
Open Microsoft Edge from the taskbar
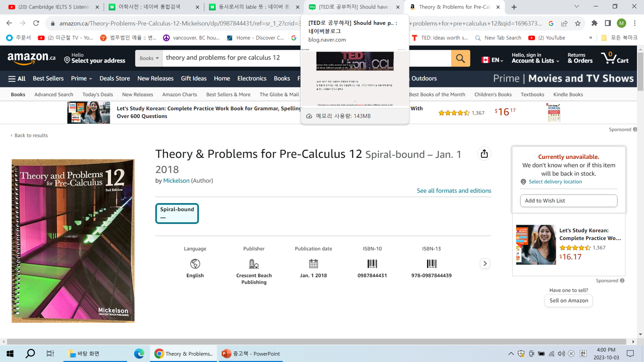click(139, 353)
